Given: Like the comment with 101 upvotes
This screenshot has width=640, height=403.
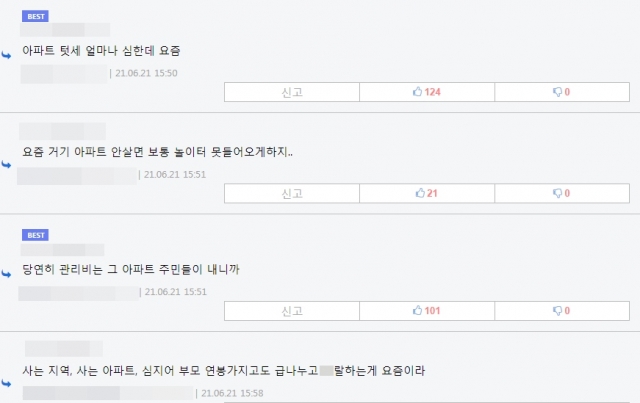Looking at the screenshot, I should (x=427, y=311).
